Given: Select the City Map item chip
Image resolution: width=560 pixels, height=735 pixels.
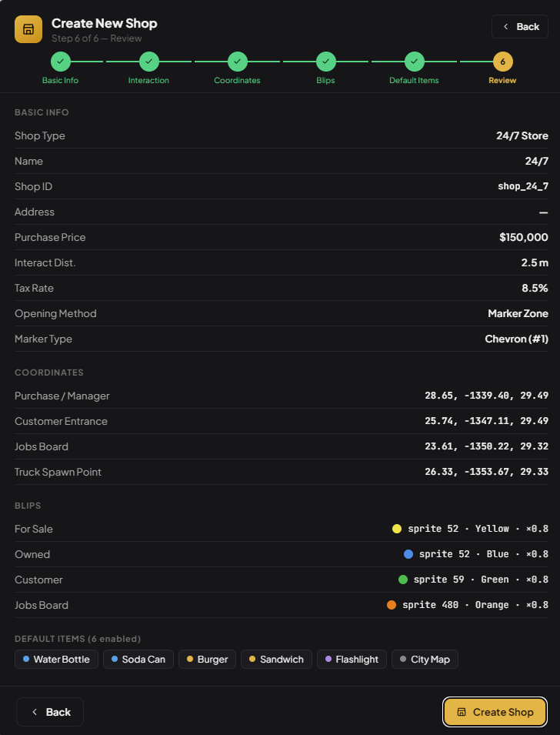Looking at the screenshot, I should tap(425, 659).
